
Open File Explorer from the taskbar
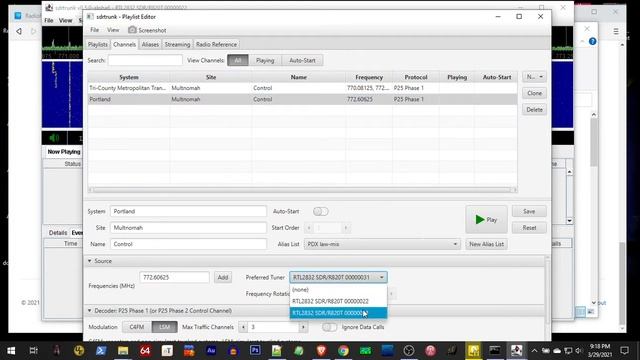point(123,351)
